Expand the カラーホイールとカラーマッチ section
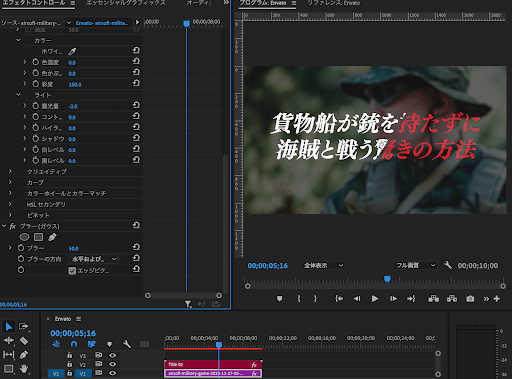512x379 pixels. pyautogui.click(x=10, y=193)
